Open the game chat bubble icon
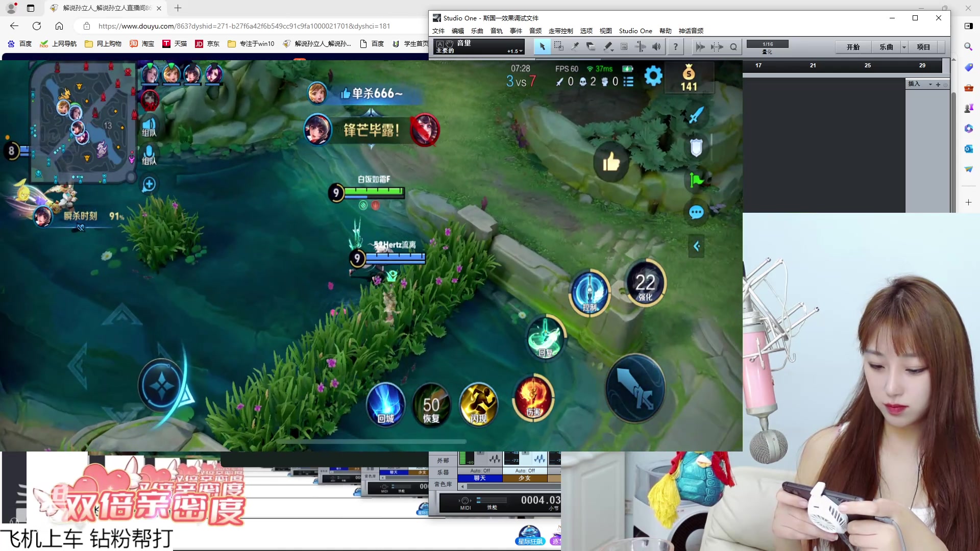 click(696, 212)
